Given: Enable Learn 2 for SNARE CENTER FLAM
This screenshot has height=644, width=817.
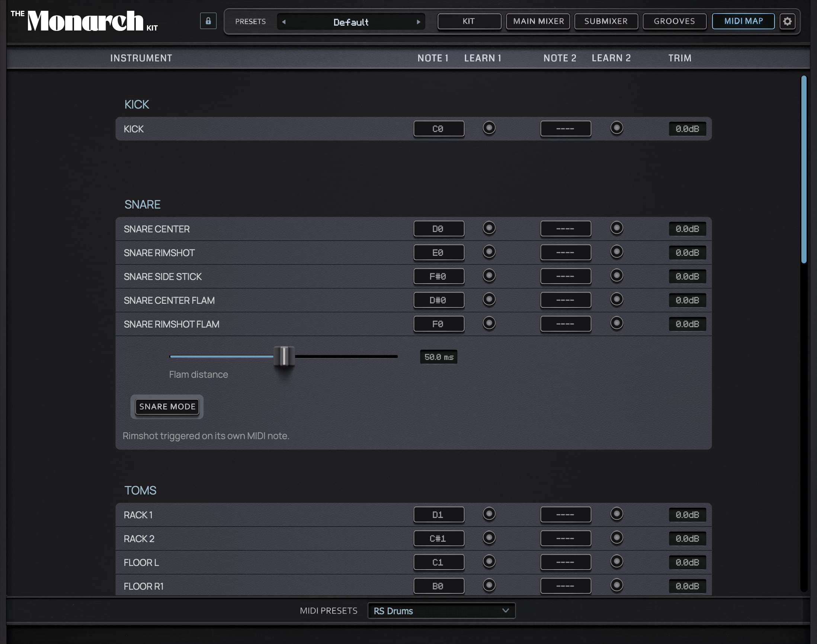Looking at the screenshot, I should 616,299.
